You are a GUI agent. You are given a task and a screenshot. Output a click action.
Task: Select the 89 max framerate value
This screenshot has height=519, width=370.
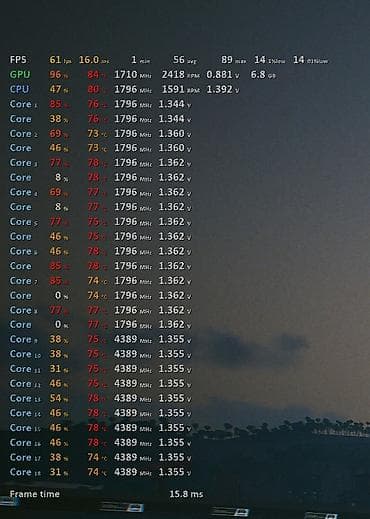233,60
